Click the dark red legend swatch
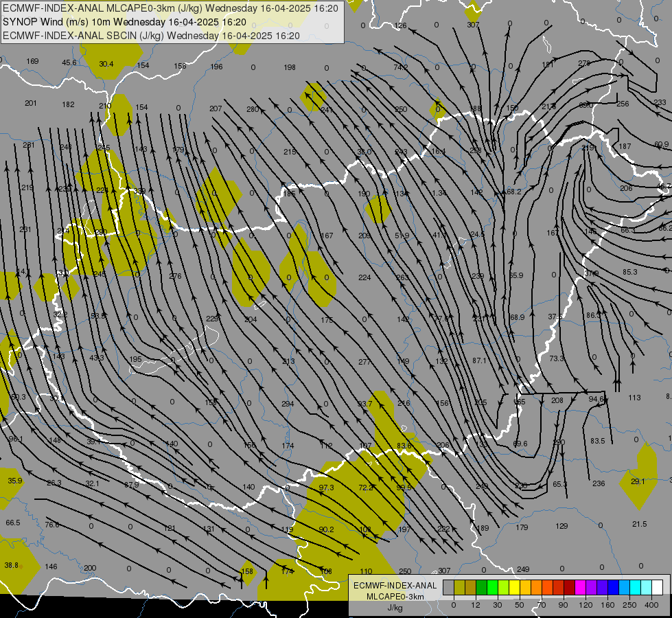This screenshot has height=618, width=672. tap(570, 588)
